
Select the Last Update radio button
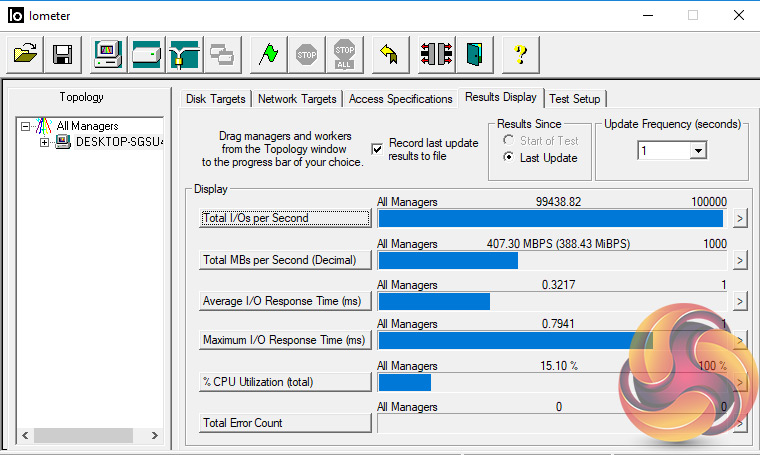pyautogui.click(x=509, y=158)
